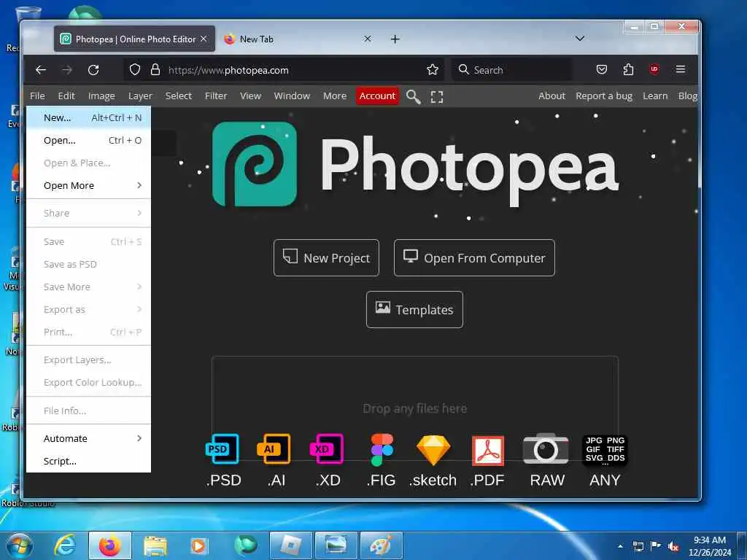This screenshot has width=747, height=560.
Task: Click the .XD file format icon
Action: (x=326, y=448)
